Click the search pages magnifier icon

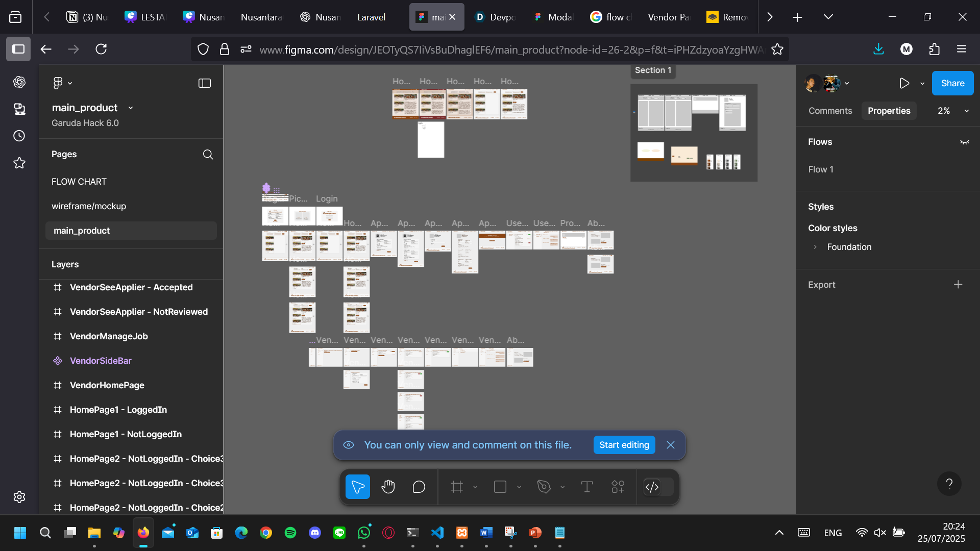(208, 155)
